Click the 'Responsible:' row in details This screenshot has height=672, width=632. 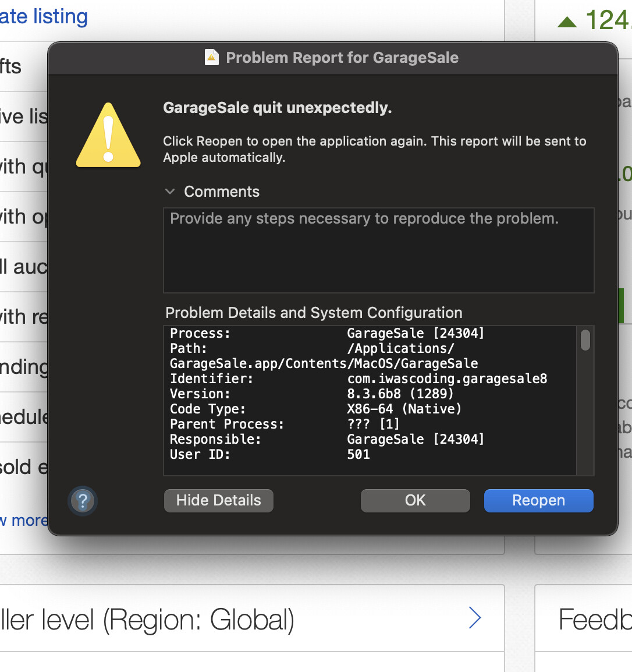327,439
